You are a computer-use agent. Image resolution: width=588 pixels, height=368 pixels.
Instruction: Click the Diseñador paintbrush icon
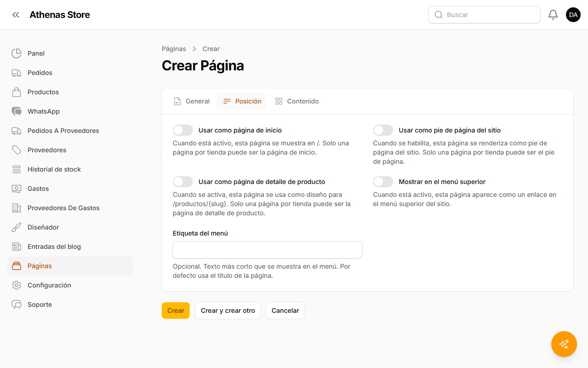17,227
